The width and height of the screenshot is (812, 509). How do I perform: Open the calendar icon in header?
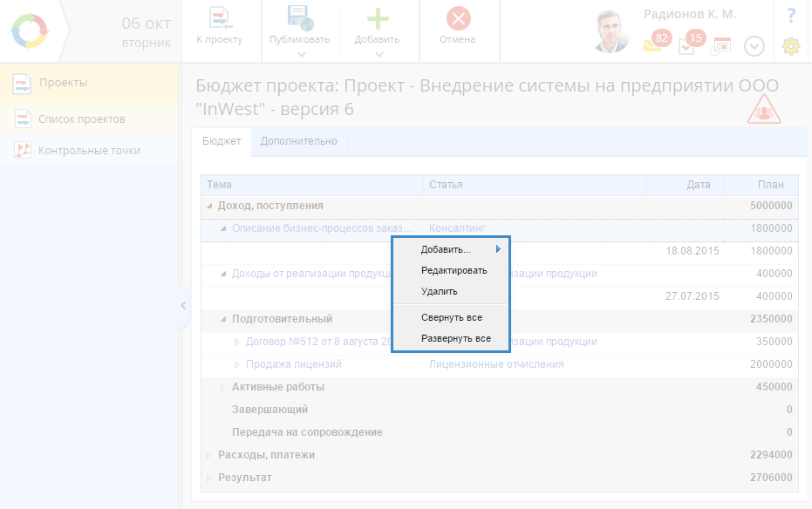pos(721,46)
